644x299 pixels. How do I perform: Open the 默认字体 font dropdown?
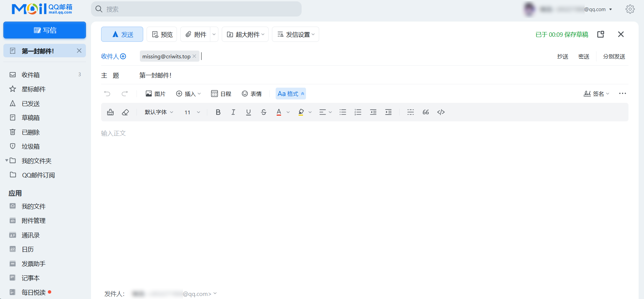click(x=159, y=112)
